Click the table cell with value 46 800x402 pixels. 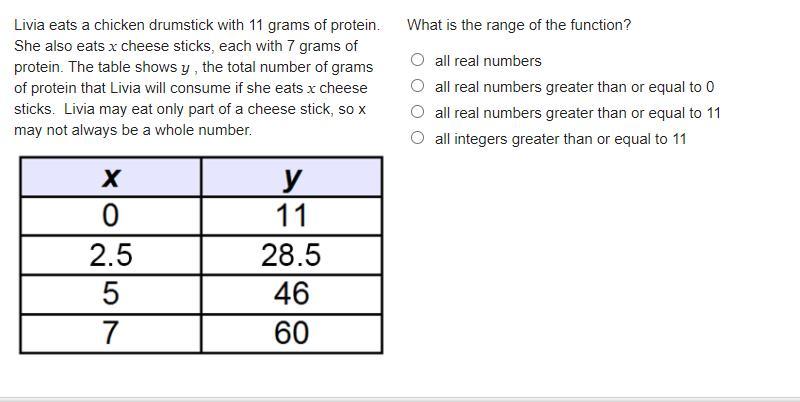pos(291,294)
